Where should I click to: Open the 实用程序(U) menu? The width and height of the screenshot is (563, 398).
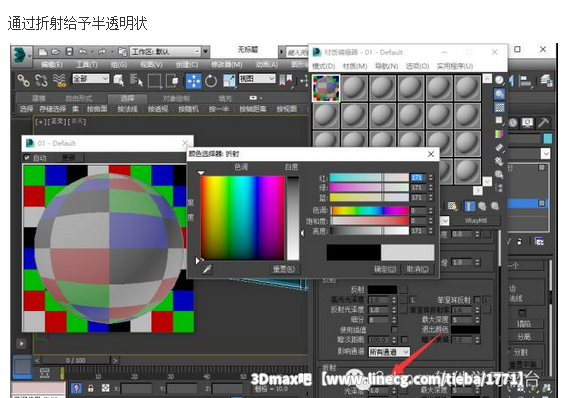tap(455, 66)
